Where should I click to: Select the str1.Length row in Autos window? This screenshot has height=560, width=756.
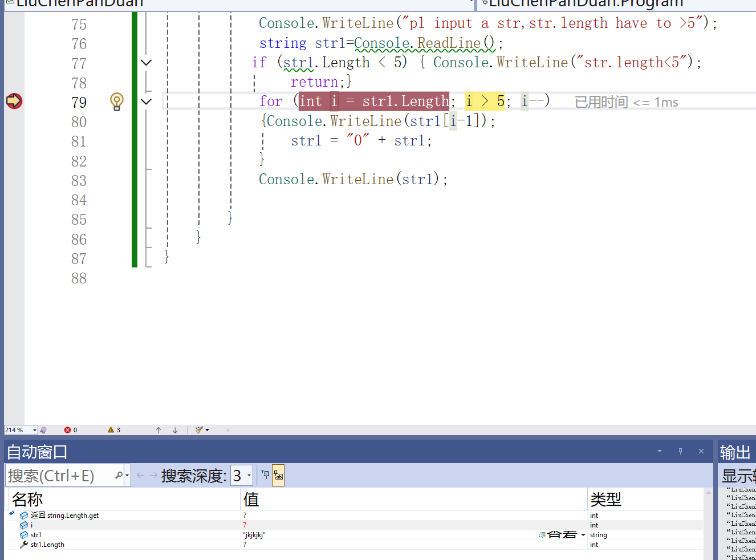tap(356, 545)
